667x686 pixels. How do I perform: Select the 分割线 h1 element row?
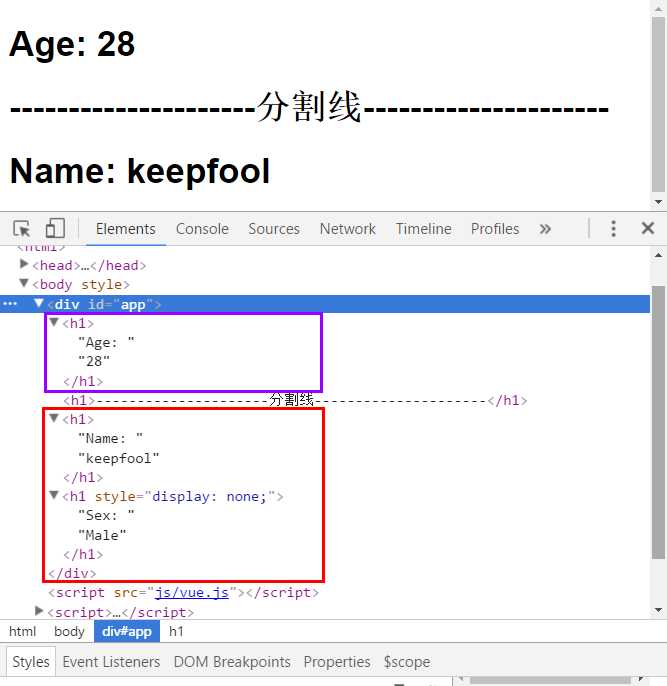295,400
